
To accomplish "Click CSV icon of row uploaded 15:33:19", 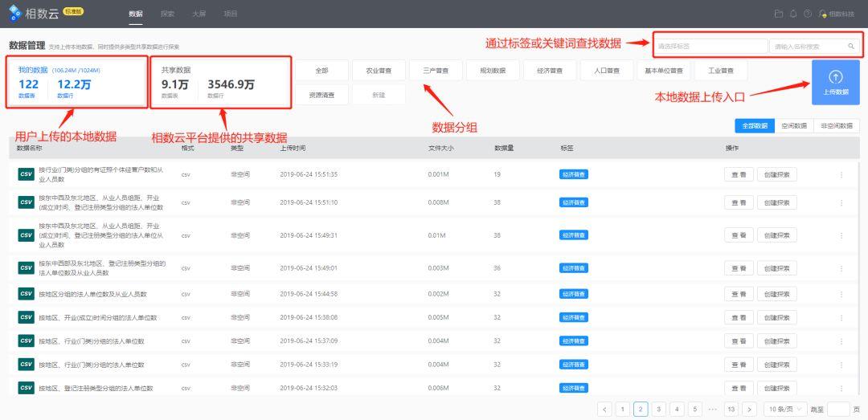I will pyautogui.click(x=26, y=364).
